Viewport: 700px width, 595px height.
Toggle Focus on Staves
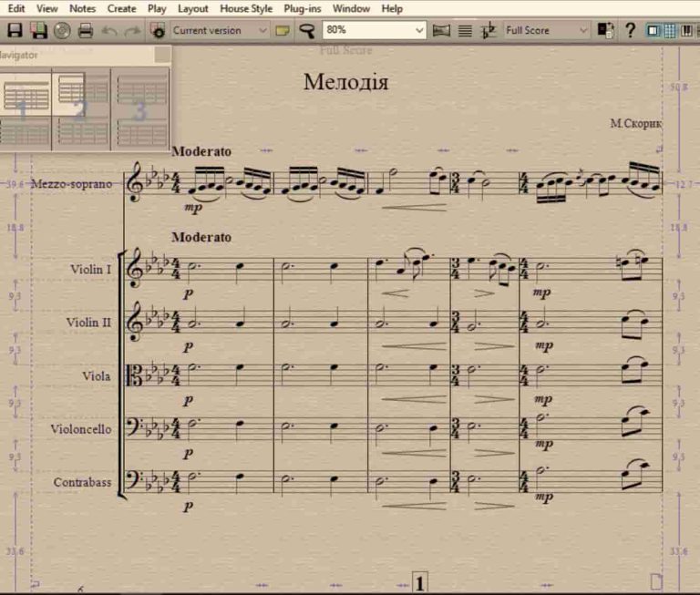(465, 31)
